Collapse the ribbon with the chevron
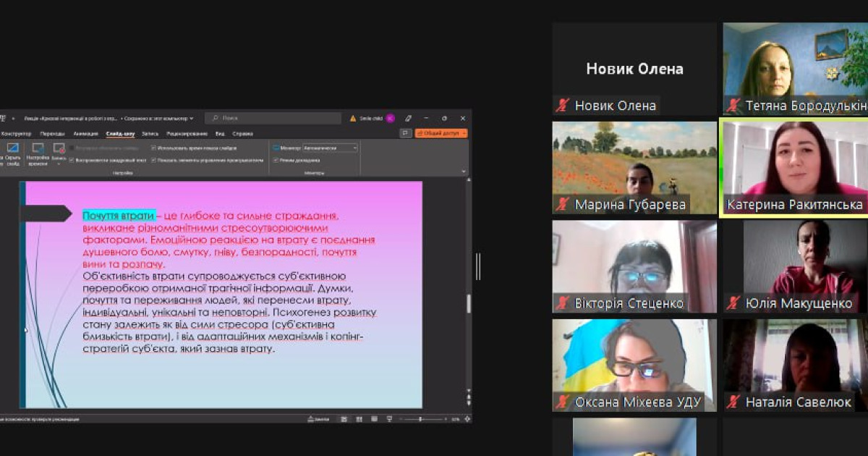 464,172
